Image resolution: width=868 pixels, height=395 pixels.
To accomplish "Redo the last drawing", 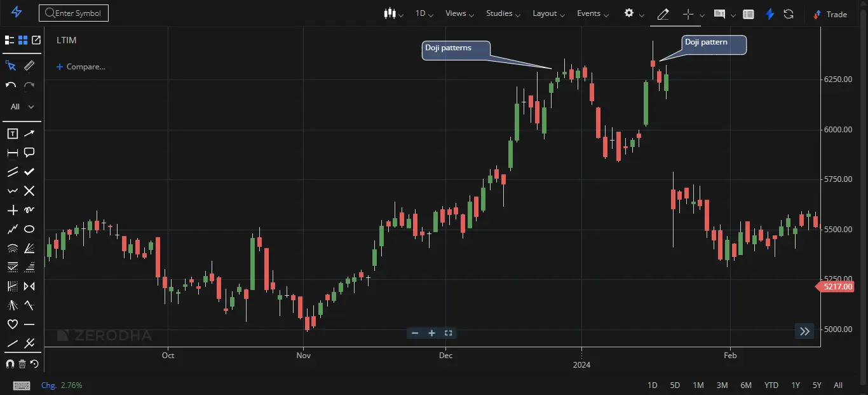I will (29, 85).
